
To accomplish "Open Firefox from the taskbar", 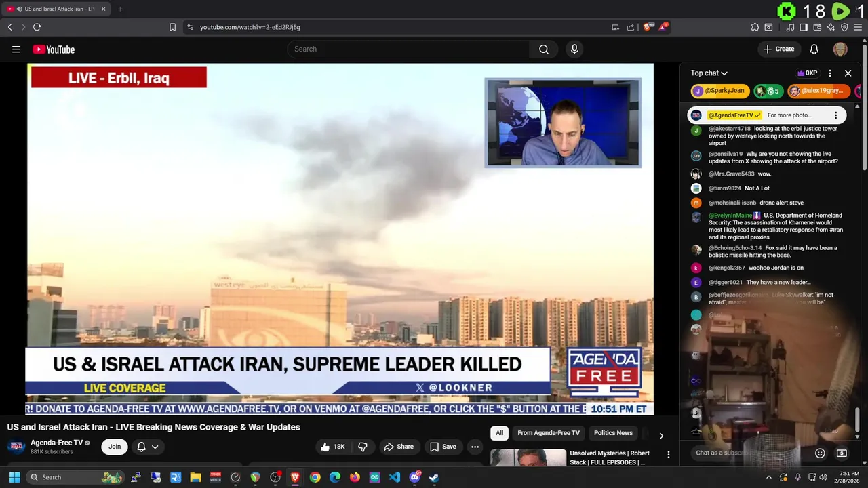I will pos(355,477).
